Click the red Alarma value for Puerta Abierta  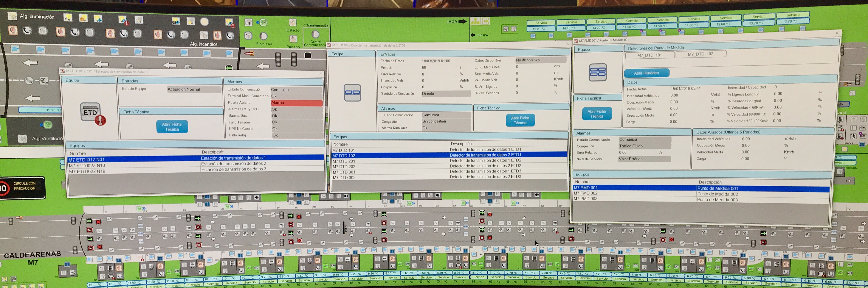click(296, 103)
